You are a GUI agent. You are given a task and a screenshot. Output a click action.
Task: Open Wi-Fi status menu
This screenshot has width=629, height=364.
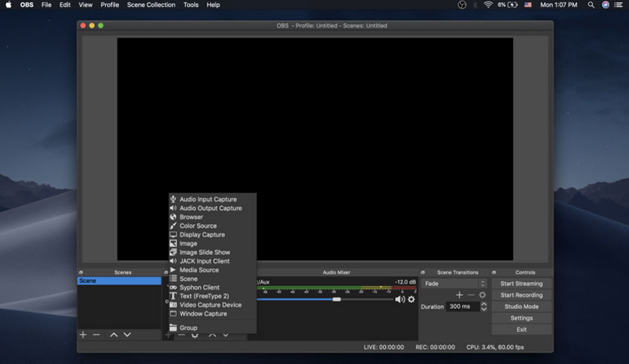[488, 5]
